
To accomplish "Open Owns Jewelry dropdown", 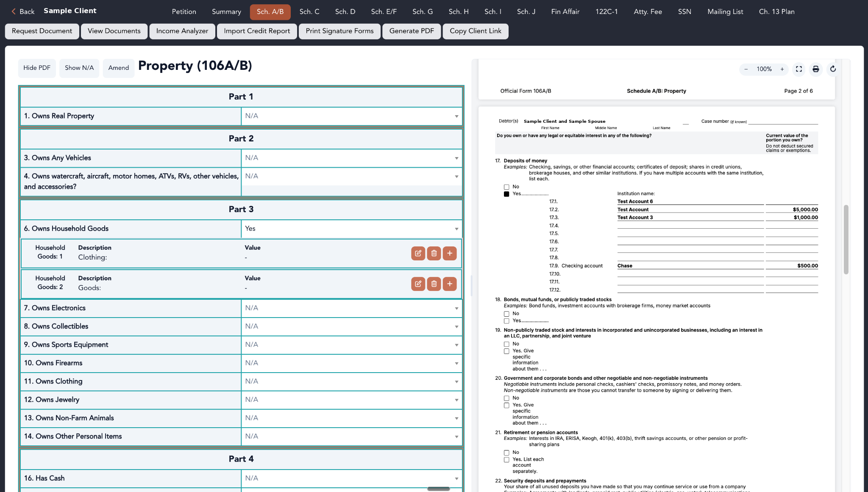I will [x=351, y=400].
